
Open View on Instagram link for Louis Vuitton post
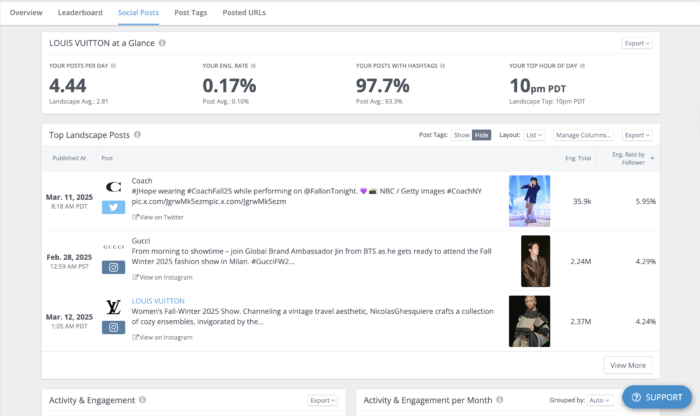162,337
